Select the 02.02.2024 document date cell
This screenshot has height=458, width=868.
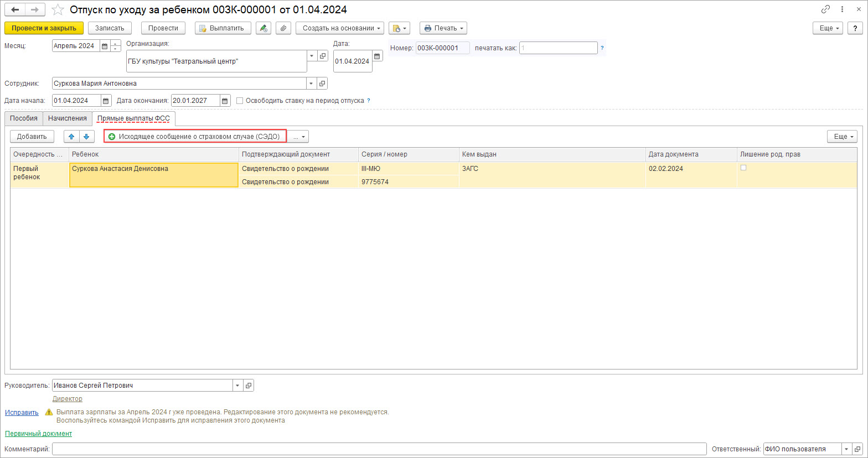click(x=691, y=175)
